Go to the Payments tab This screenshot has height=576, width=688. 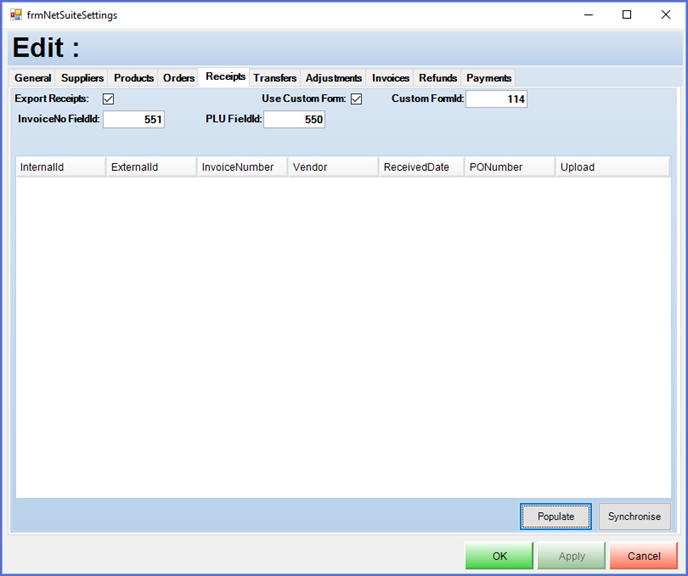click(489, 78)
